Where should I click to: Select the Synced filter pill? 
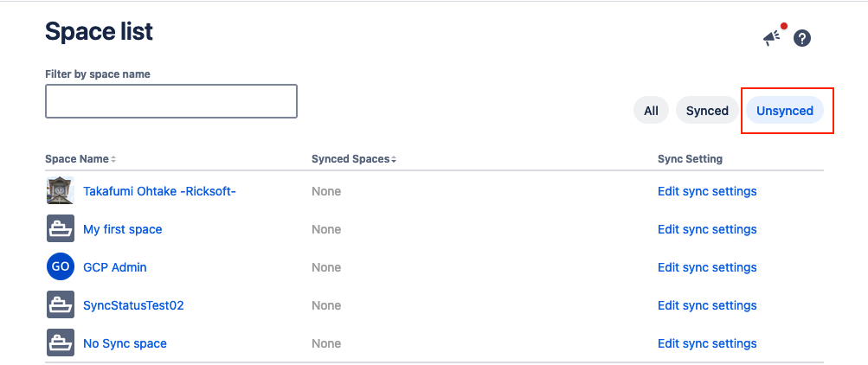tap(707, 111)
